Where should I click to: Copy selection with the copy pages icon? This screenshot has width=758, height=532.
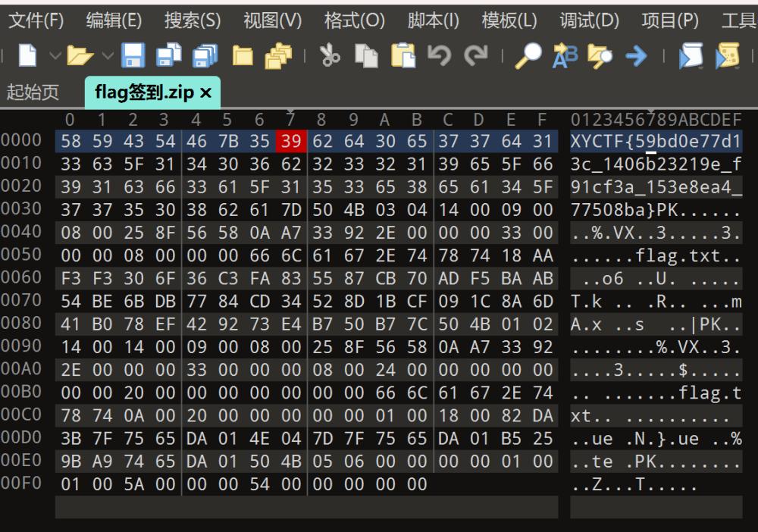point(366,55)
